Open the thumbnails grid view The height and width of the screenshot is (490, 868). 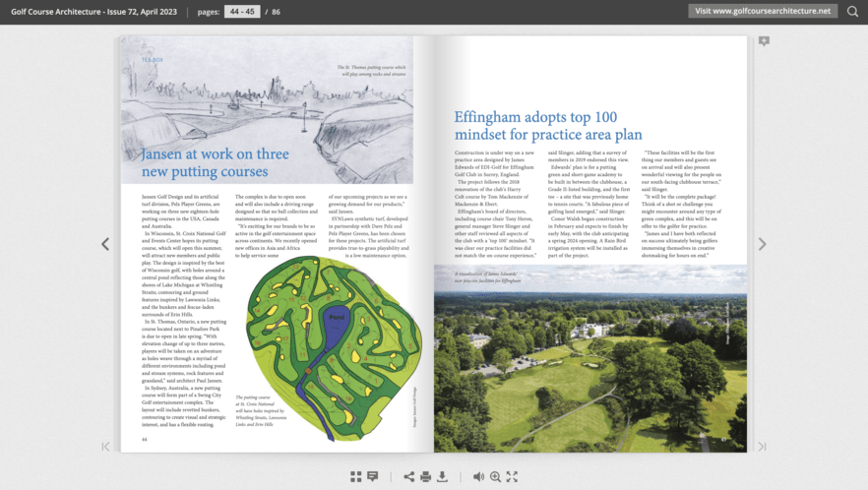356,476
